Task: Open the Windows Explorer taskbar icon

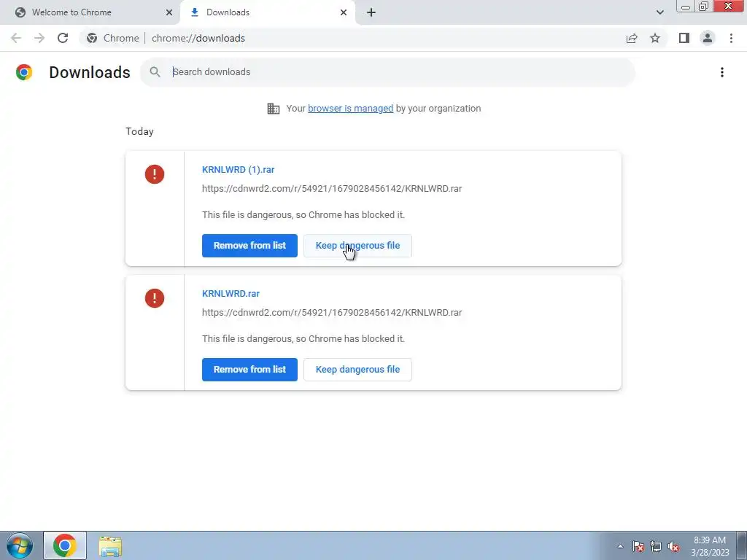Action: point(110,546)
